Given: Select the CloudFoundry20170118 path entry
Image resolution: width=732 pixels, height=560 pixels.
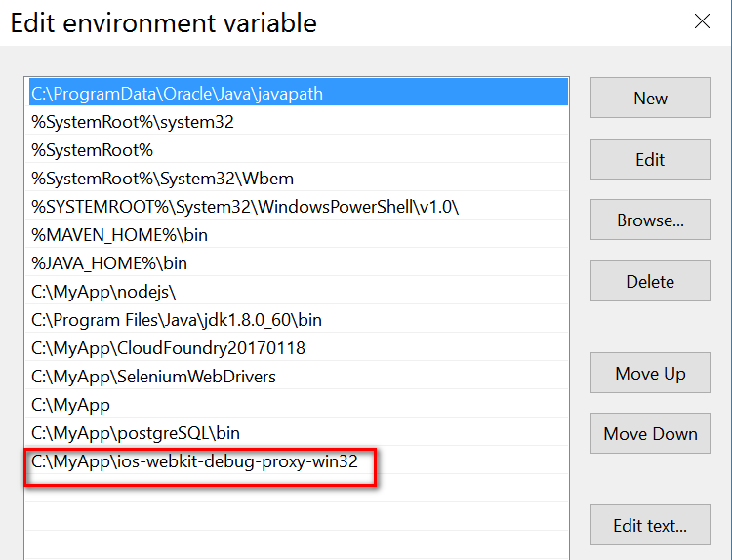Looking at the screenshot, I should tap(299, 347).
